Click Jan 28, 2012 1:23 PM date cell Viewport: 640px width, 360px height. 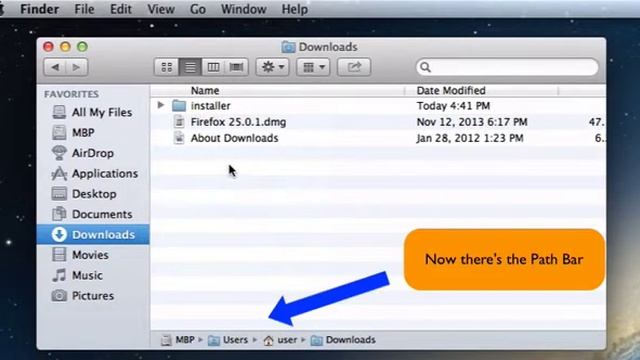[470, 138]
